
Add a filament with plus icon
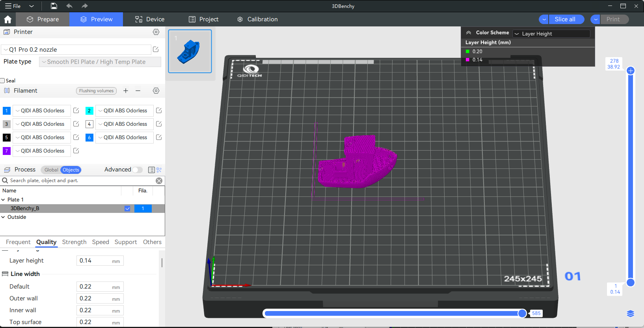126,91
